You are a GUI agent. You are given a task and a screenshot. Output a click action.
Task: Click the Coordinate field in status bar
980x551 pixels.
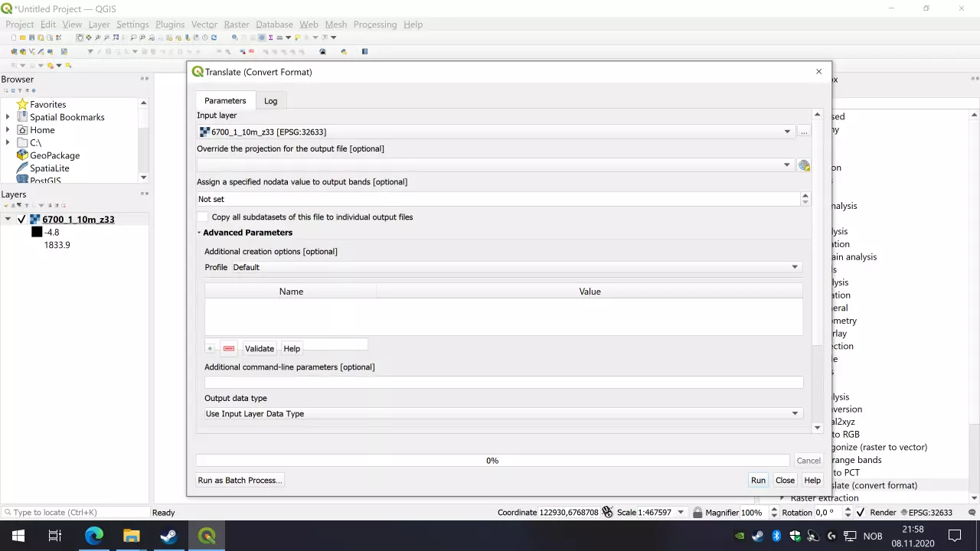(570, 513)
